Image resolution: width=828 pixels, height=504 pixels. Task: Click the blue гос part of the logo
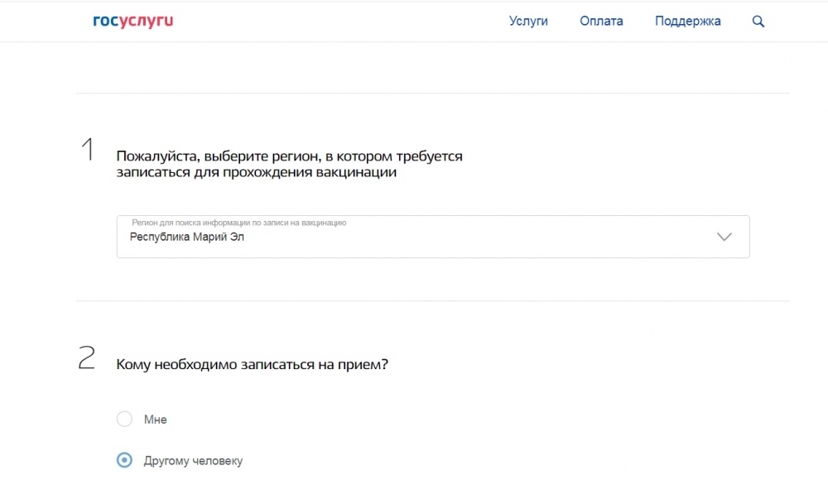pos(106,22)
